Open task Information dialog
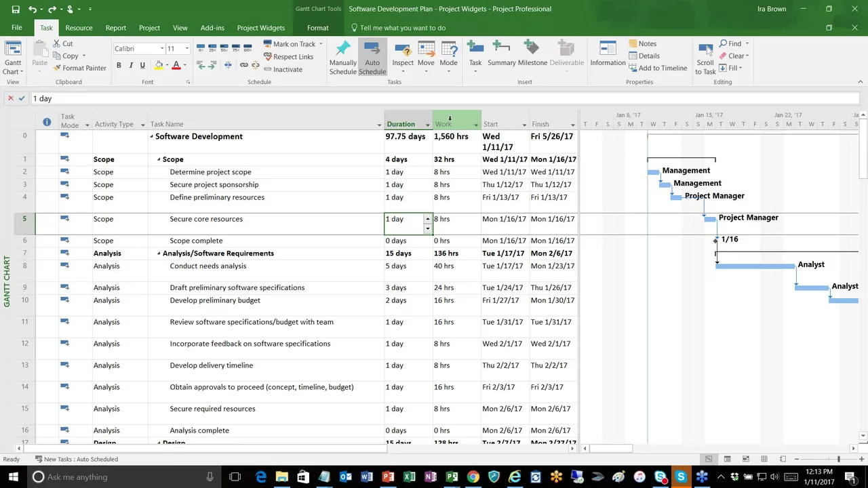Image resolution: width=868 pixels, height=488 pixels. [608, 54]
